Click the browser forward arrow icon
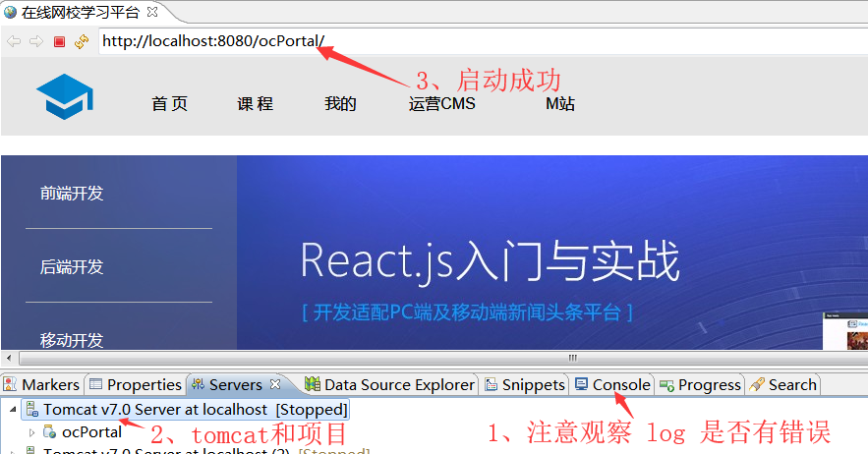 coord(36,41)
